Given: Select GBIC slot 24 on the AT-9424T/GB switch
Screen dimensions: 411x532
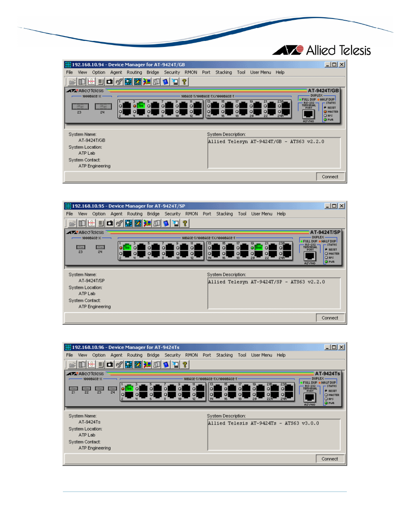Looking at the screenshot, I should pos(103,106).
